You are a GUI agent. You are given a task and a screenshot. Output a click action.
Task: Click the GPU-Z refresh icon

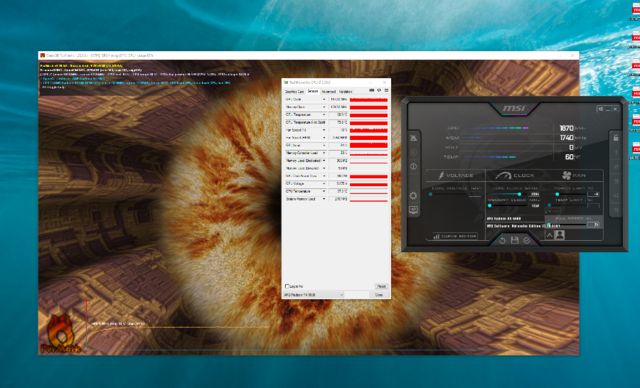click(x=379, y=91)
